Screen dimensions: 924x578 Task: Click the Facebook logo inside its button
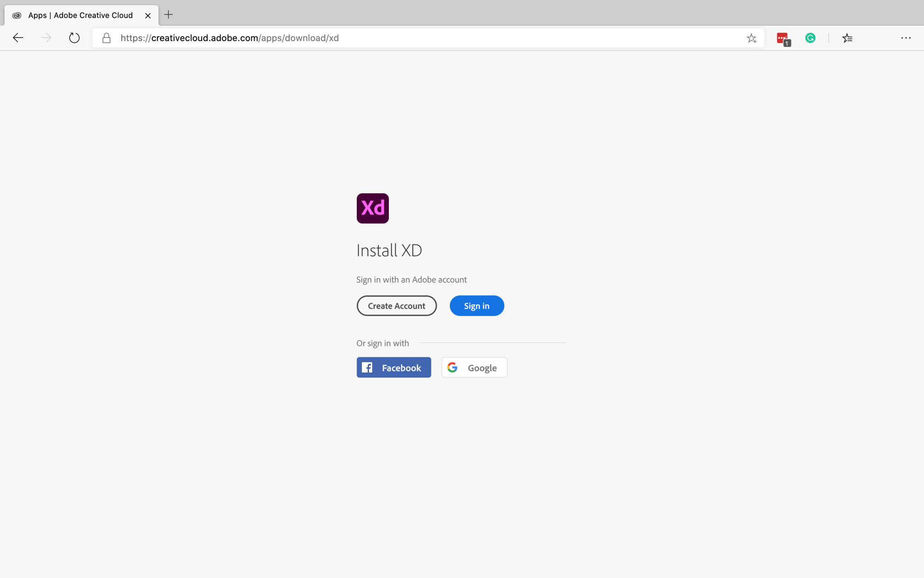pyautogui.click(x=367, y=367)
